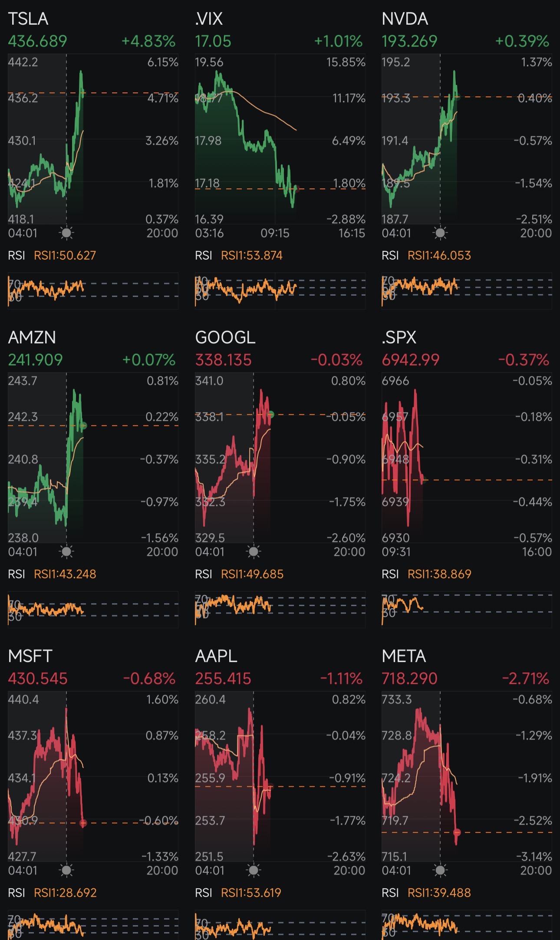The image size is (560, 940).
Task: Click the RSI1:50.627 value under TSLA
Action: pos(65,256)
